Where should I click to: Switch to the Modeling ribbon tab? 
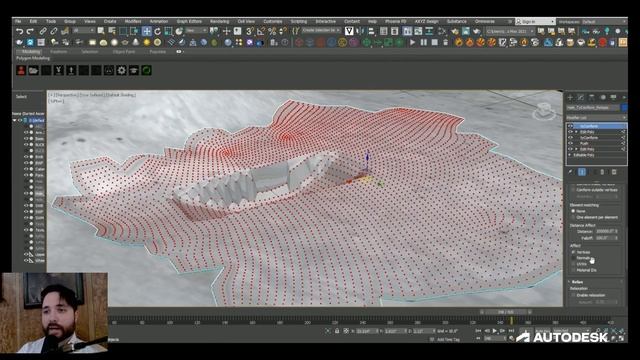[x=31, y=52]
